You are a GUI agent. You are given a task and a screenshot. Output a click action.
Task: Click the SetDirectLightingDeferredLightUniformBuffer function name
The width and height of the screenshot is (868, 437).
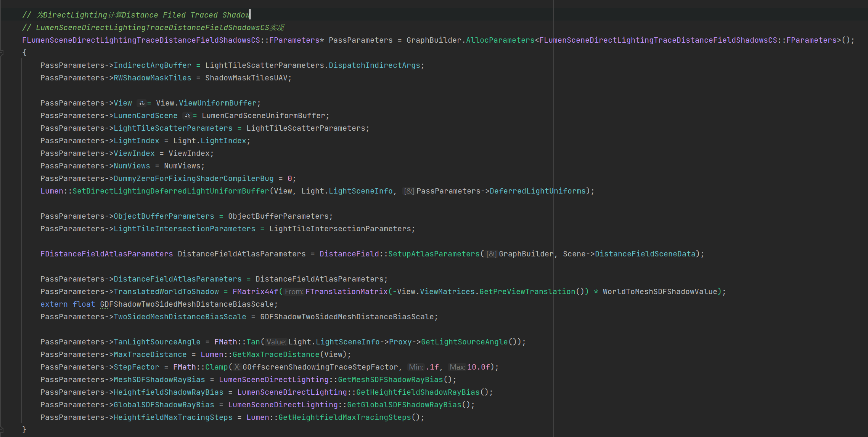pos(170,191)
